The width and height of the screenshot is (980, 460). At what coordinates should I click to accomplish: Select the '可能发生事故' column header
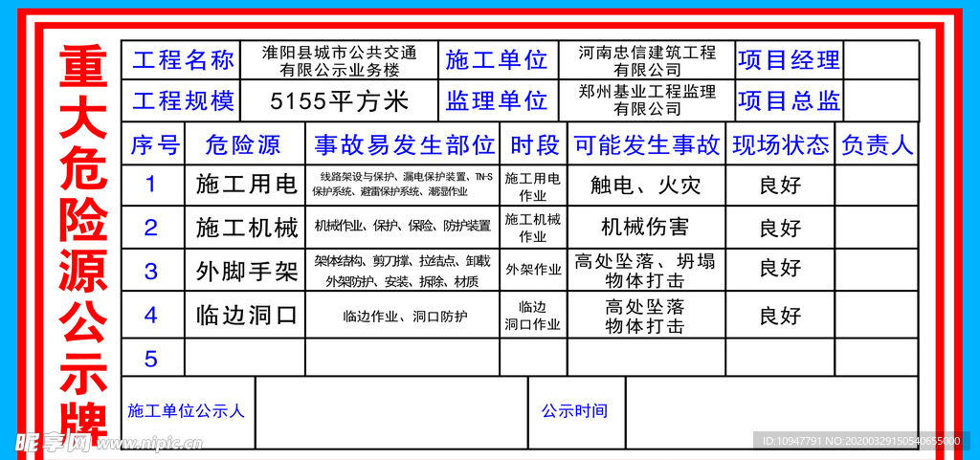[x=647, y=145]
